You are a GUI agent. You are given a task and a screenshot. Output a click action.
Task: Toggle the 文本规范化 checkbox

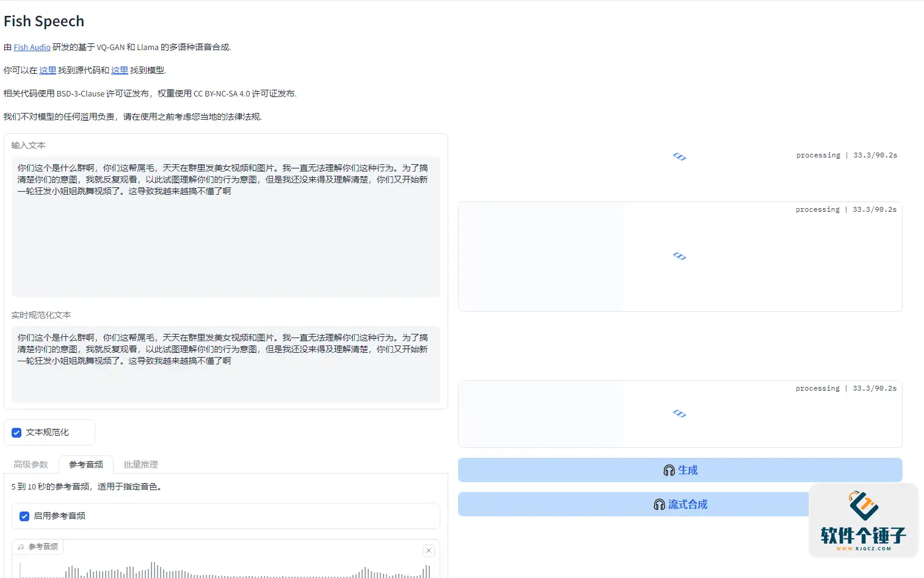[x=16, y=433]
